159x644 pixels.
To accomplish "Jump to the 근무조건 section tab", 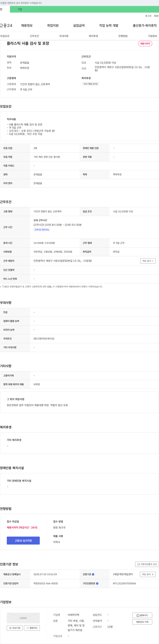I will click(34, 36).
